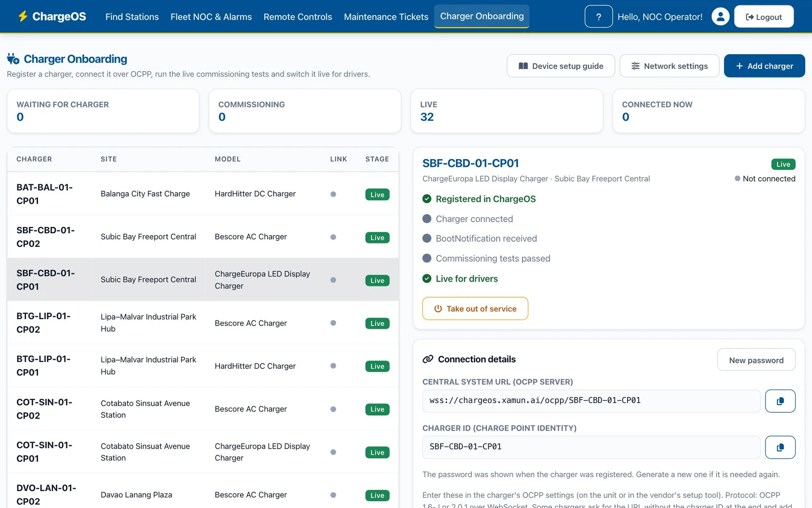Click the Not connected status dot

738,178
